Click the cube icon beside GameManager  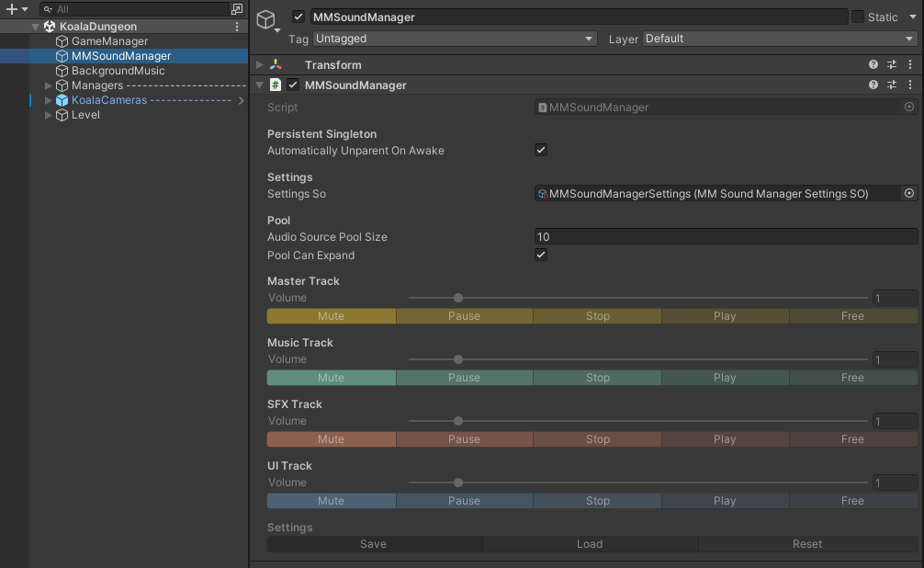click(x=62, y=41)
